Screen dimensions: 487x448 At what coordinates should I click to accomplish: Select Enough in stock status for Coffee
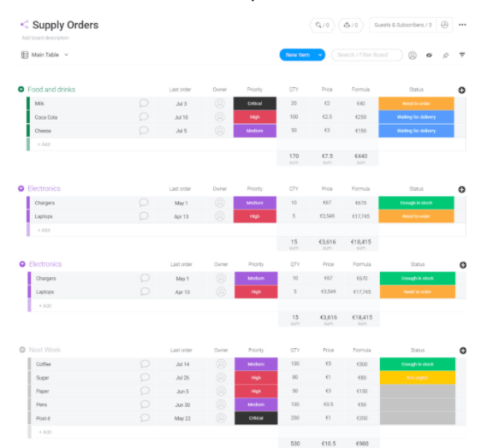[x=418, y=364]
